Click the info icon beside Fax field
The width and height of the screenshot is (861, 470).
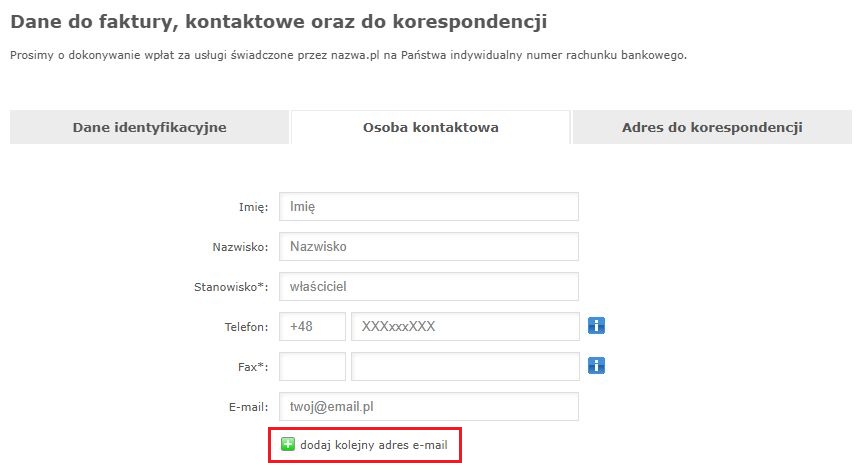click(597, 366)
